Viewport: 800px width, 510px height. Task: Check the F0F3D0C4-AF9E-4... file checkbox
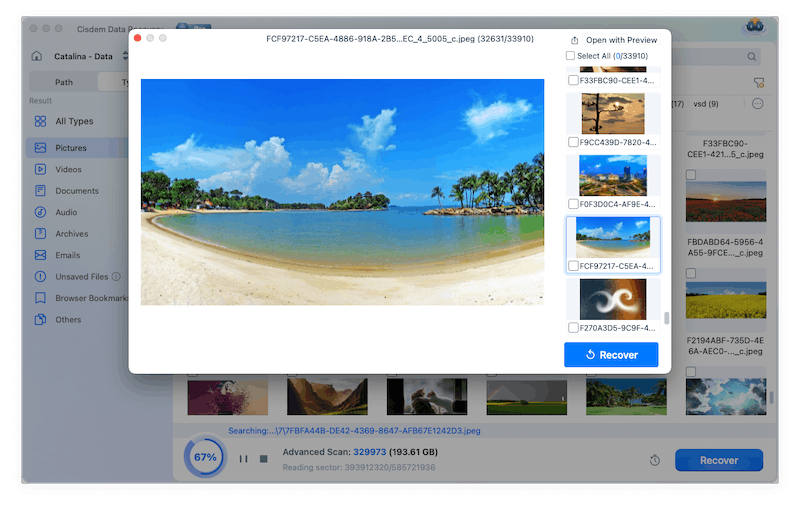pyautogui.click(x=573, y=204)
